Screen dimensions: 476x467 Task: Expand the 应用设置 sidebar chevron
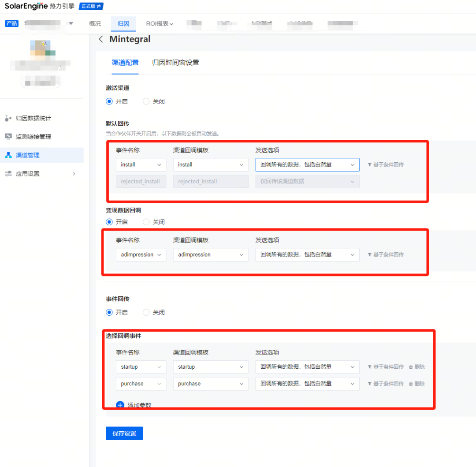tap(74, 174)
